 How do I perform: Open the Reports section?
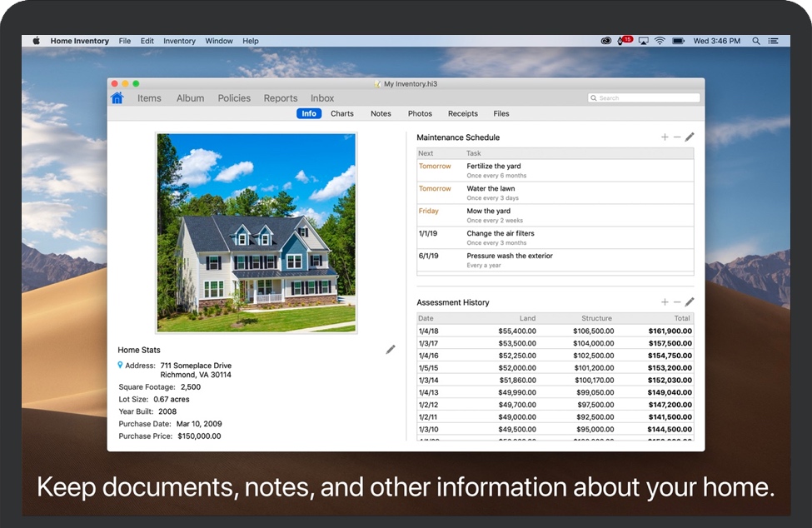[x=281, y=98]
